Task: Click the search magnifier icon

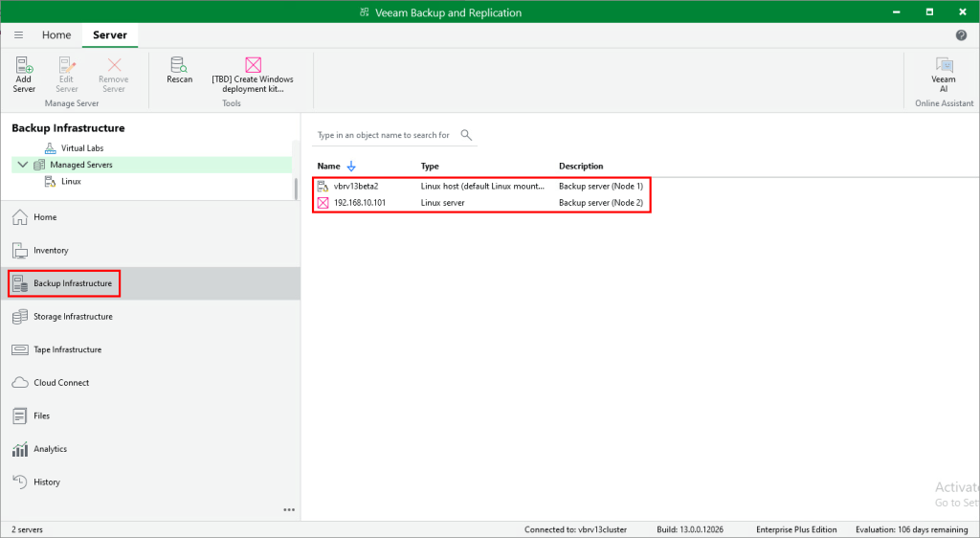Action: pyautogui.click(x=467, y=135)
